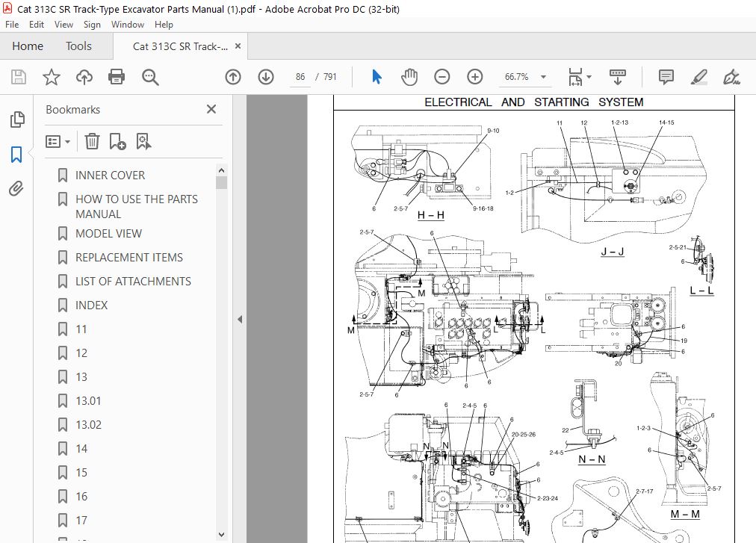Close the Bookmarks panel
This screenshot has height=543, width=756.
coord(211,110)
